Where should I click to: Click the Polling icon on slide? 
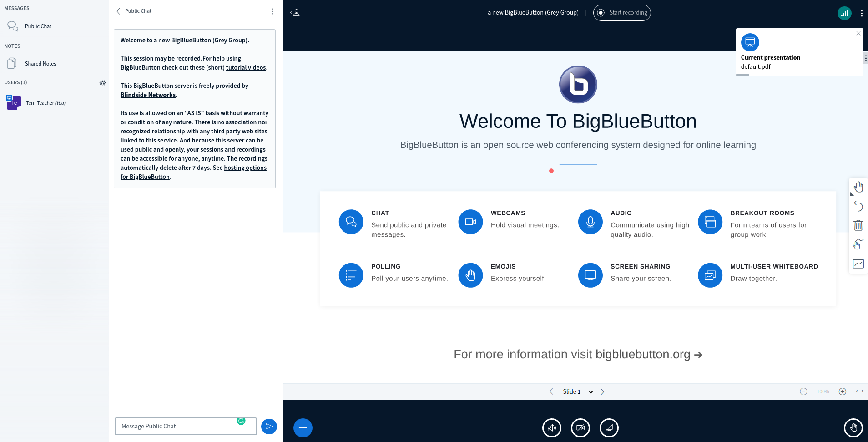[351, 275]
